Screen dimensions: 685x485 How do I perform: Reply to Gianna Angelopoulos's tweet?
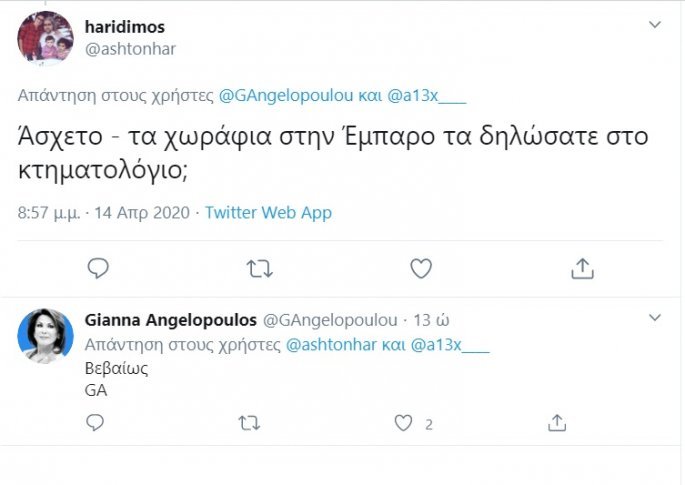tap(95, 423)
